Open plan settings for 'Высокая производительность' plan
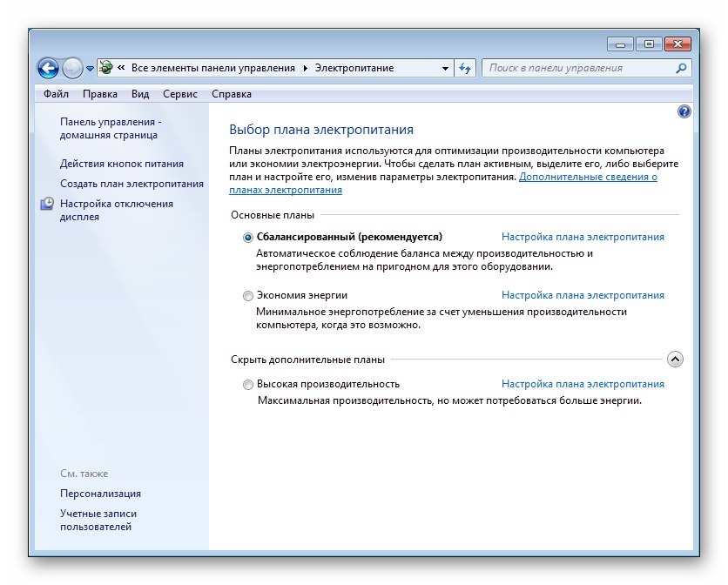728x585 pixels. (583, 384)
